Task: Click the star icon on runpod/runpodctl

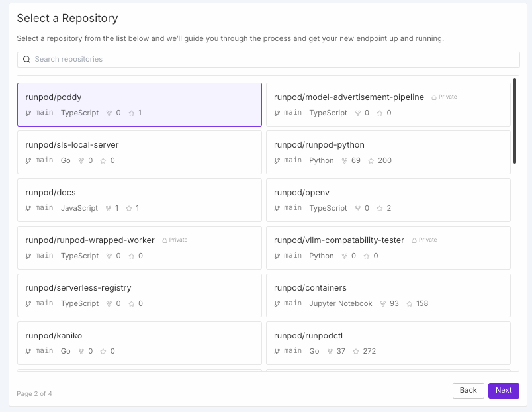Action: (356, 352)
